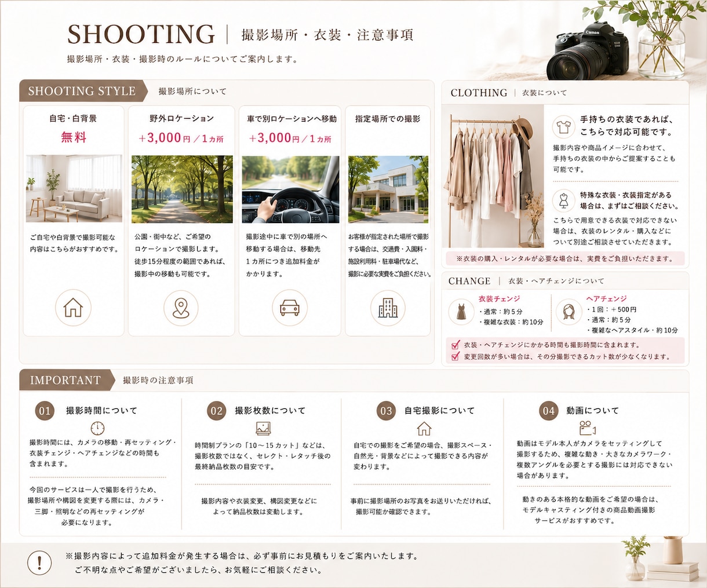Click the video camera icon under 動画について
The image size is (707, 588).
click(588, 428)
